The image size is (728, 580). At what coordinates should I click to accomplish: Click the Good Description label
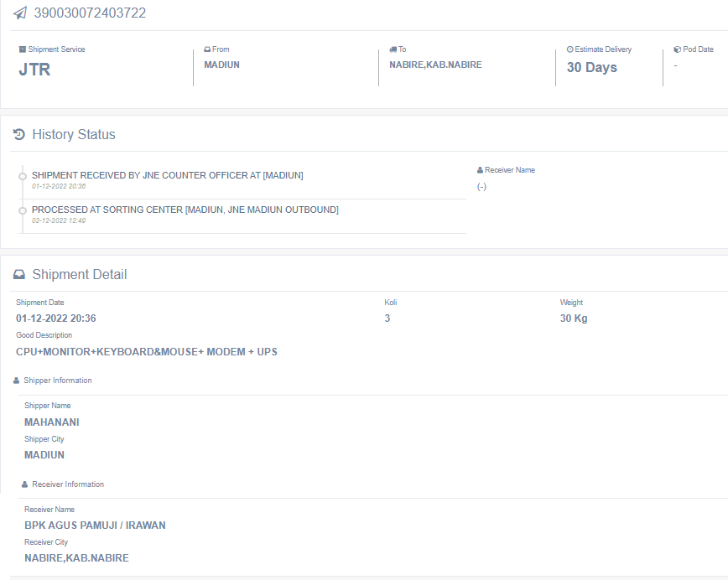(44, 335)
